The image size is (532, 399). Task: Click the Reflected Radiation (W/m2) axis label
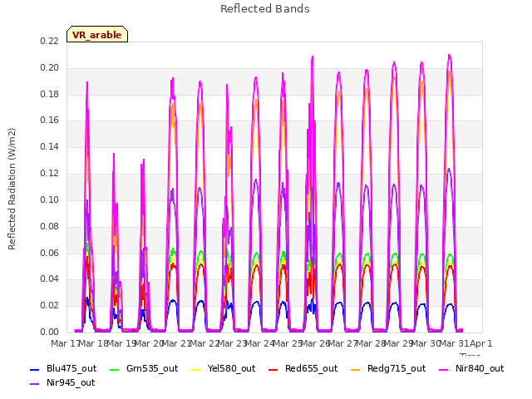pyautogui.click(x=12, y=189)
